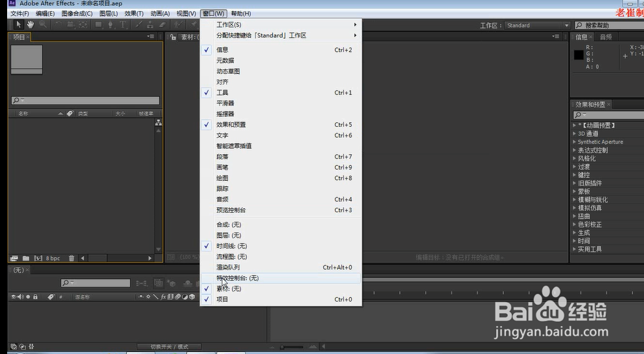Click the label tag column icon in Project panel

(x=70, y=113)
